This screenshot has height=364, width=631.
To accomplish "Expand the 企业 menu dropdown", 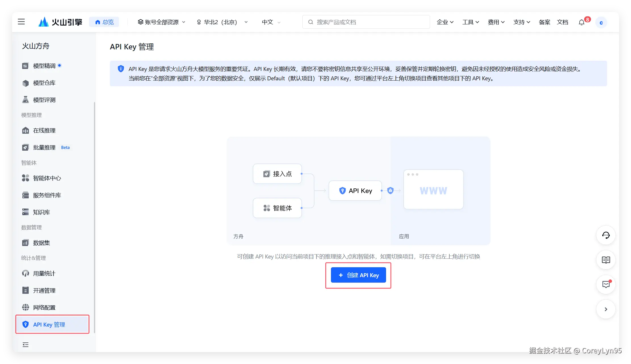I will click(445, 22).
